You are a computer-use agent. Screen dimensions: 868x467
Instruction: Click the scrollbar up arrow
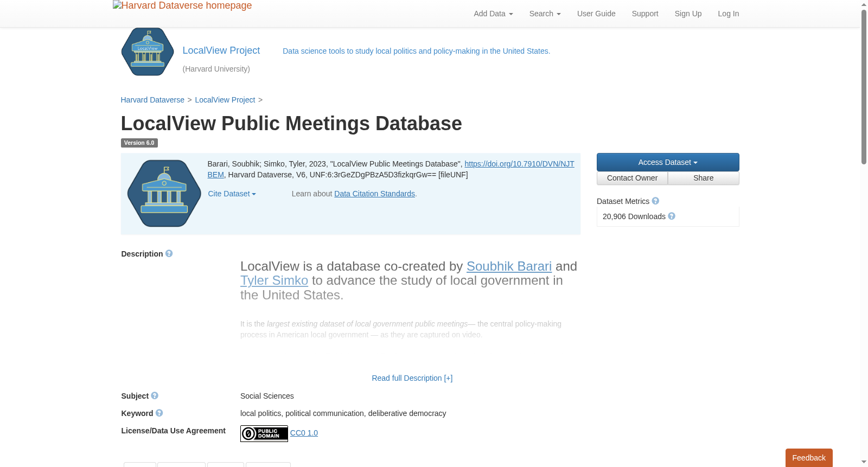click(864, 4)
